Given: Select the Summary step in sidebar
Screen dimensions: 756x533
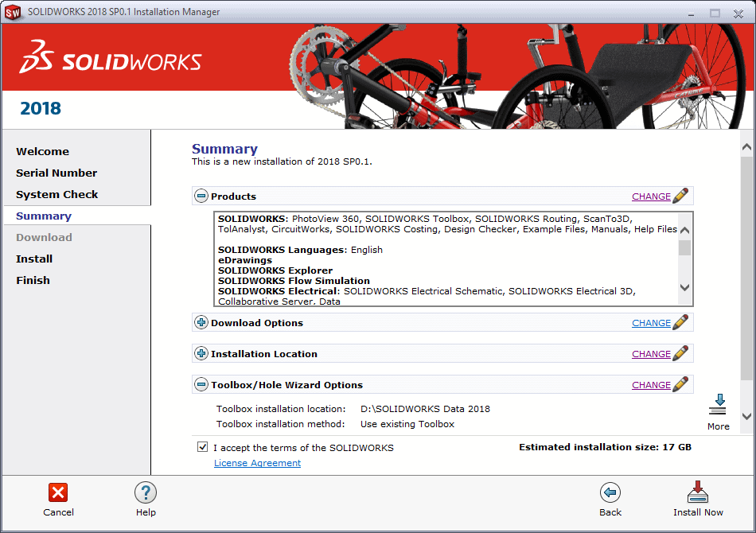Looking at the screenshot, I should [44, 216].
